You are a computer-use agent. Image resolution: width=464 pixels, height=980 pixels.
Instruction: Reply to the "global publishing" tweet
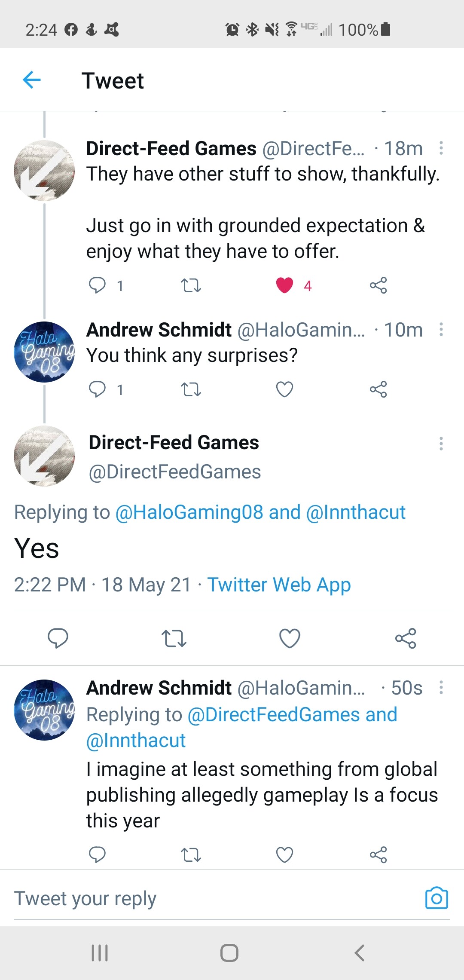[97, 854]
